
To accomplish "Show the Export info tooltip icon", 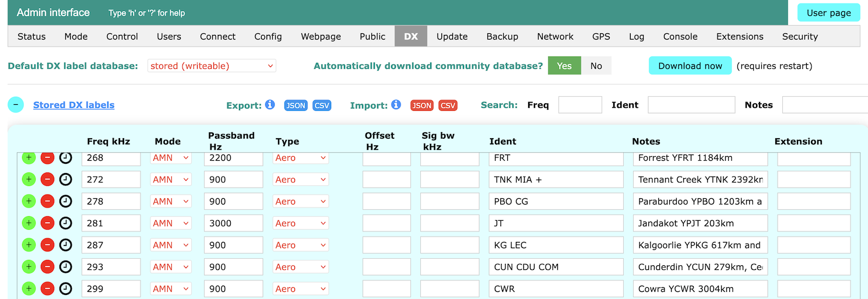I will [270, 105].
